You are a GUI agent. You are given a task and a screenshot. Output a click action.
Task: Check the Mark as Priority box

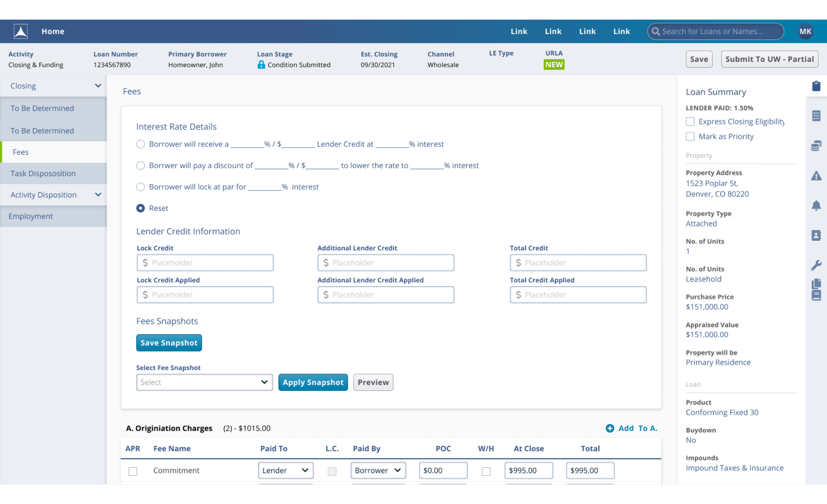tap(690, 136)
